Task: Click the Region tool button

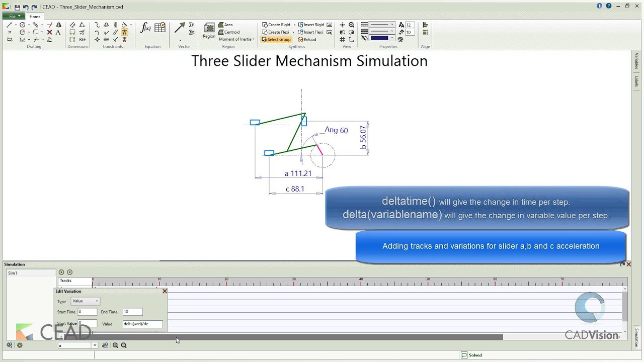Action: click(209, 30)
